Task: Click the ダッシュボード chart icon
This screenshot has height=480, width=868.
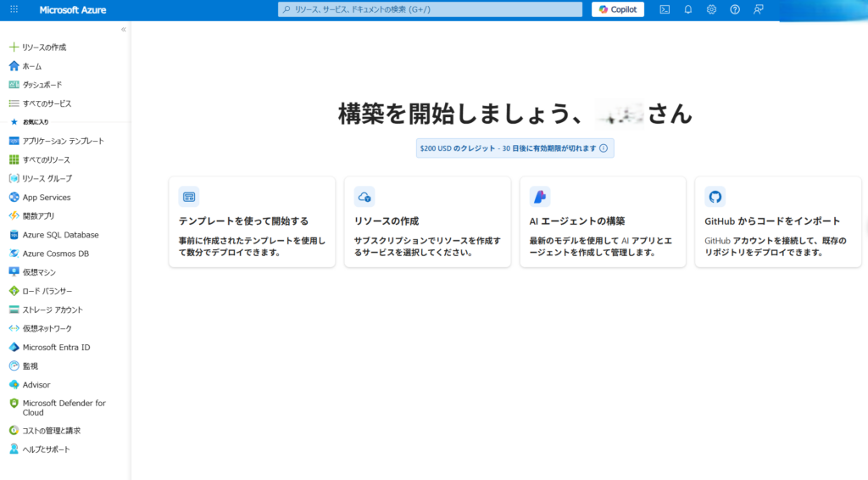Action: pyautogui.click(x=14, y=85)
